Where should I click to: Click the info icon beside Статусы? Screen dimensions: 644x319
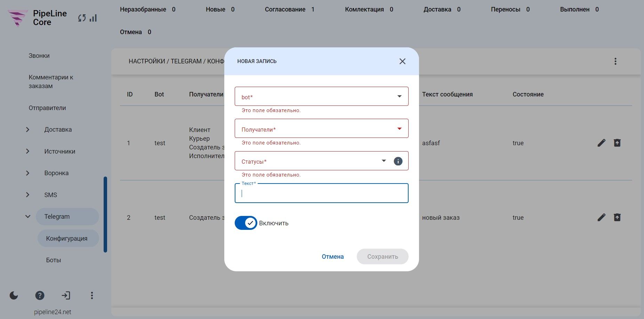[x=398, y=161]
